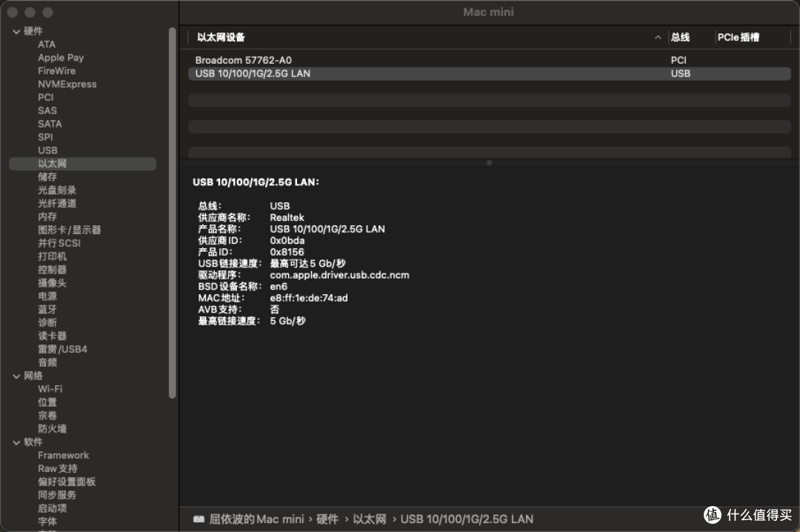Select the USB 10/100/1G/2.5G LAN table row
Screen dimensions: 800x532
pos(490,73)
